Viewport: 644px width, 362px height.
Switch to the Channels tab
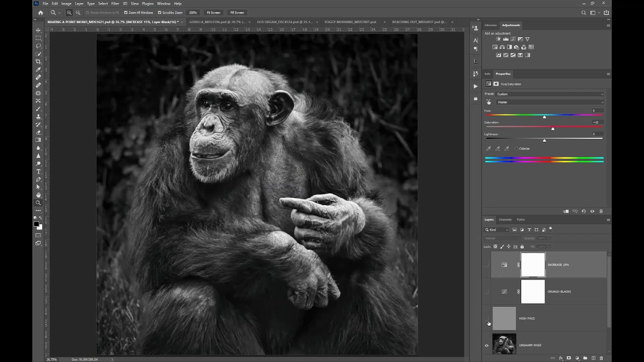505,220
